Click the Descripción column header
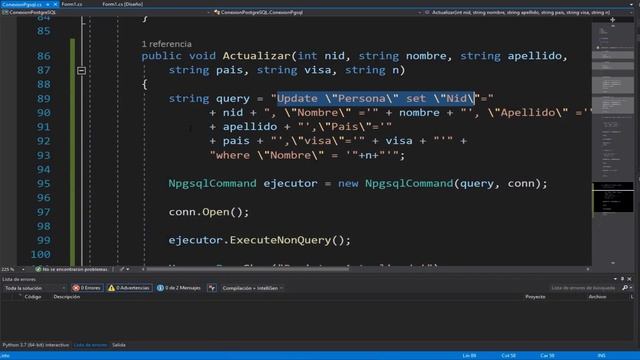This screenshot has height=360, width=640. pos(67,297)
